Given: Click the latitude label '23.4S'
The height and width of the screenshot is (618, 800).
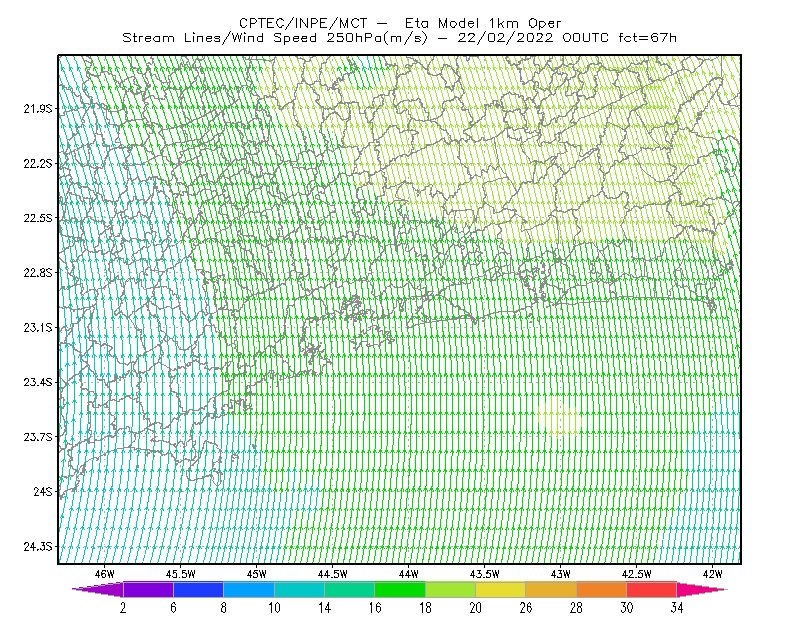Looking at the screenshot, I should [x=37, y=382].
